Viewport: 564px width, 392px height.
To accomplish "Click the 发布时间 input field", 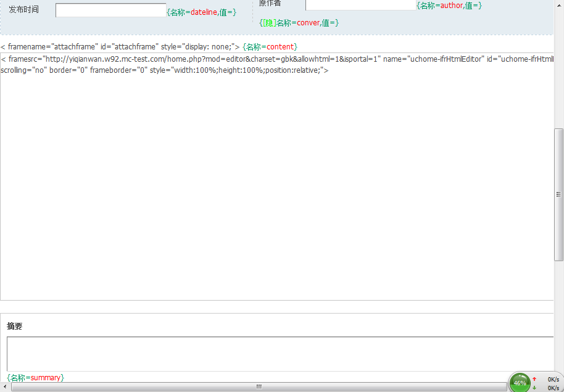I will pos(110,10).
